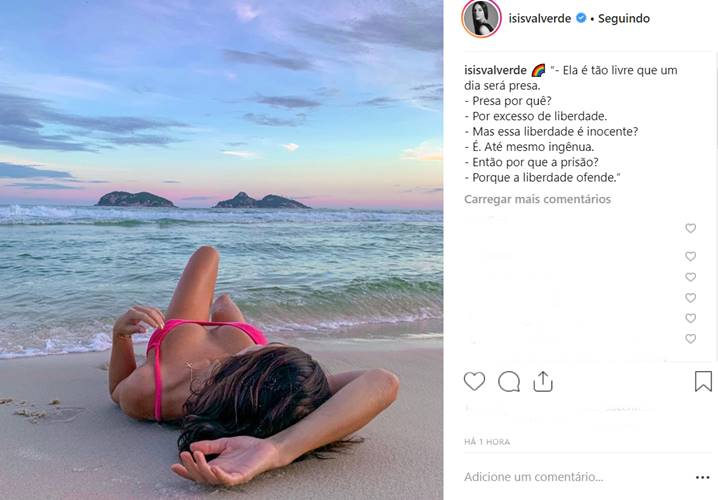Click the isisvalverde profile picture
Viewport: 718px width, 500px height.
[x=481, y=18]
